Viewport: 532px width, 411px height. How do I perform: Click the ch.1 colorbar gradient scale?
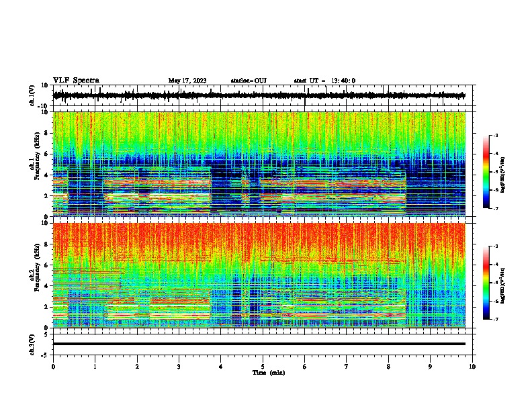coord(486,172)
